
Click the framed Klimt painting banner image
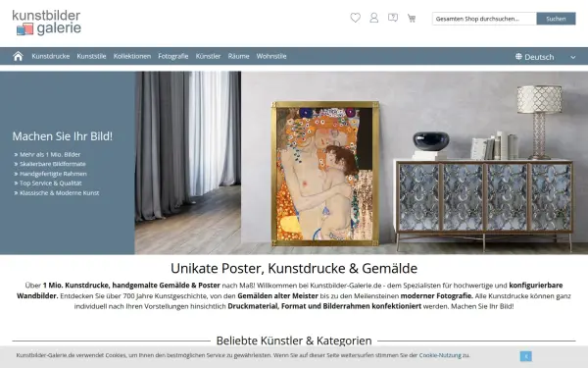(324, 174)
